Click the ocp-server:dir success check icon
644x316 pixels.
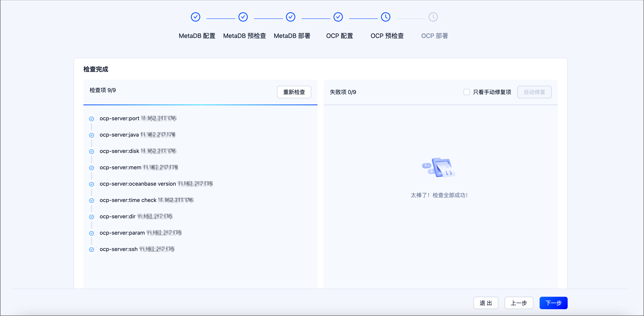[x=92, y=217]
